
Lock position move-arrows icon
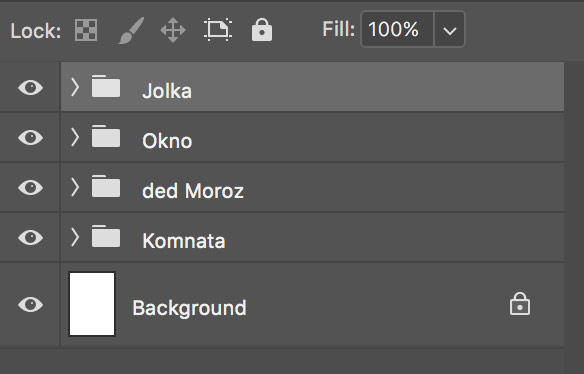coord(173,30)
